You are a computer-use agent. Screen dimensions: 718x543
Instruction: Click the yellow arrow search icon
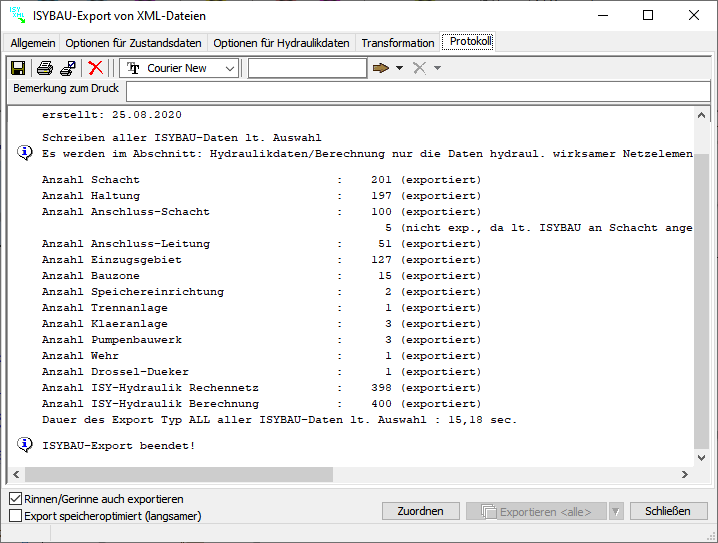[x=380, y=68]
